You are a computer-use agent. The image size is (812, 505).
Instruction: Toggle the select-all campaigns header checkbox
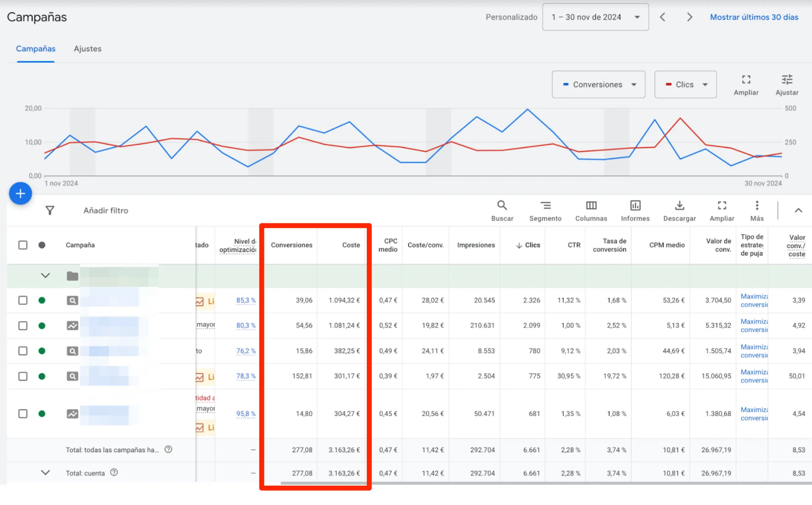(x=23, y=245)
